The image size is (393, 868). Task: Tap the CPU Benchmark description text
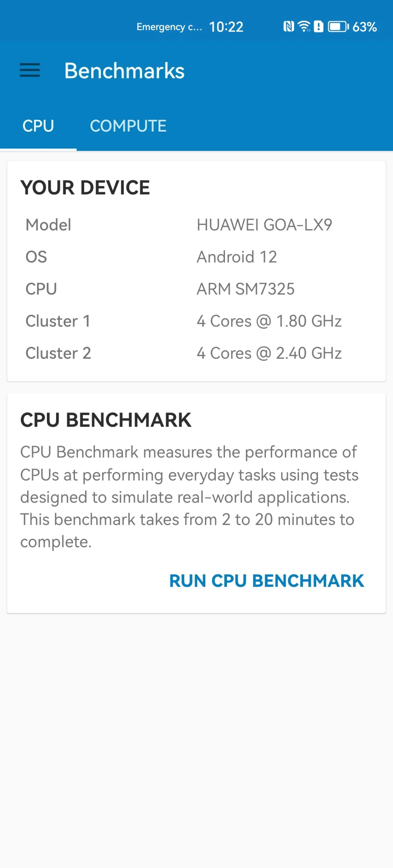pos(189,497)
